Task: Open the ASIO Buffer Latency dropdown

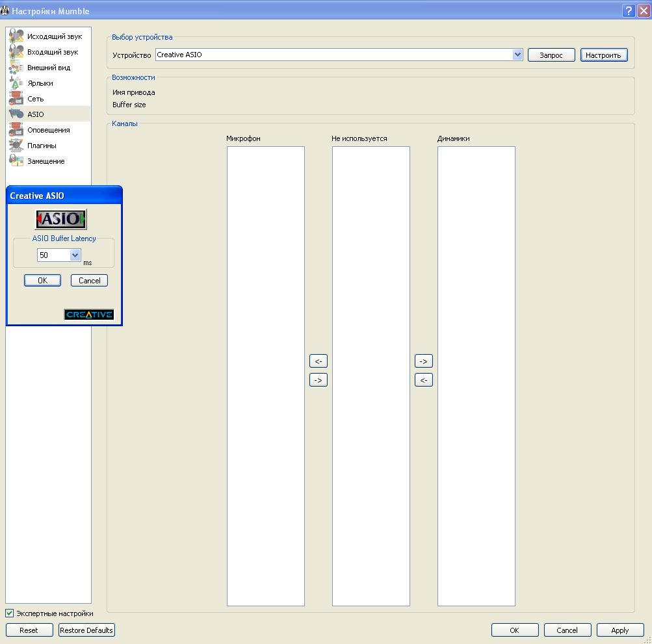Action: click(x=75, y=255)
